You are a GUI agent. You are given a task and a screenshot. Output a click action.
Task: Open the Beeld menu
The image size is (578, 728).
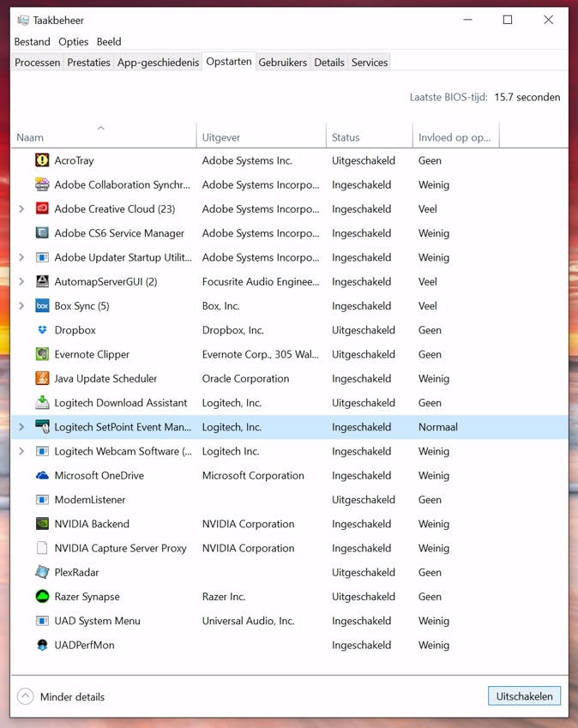pyautogui.click(x=109, y=42)
